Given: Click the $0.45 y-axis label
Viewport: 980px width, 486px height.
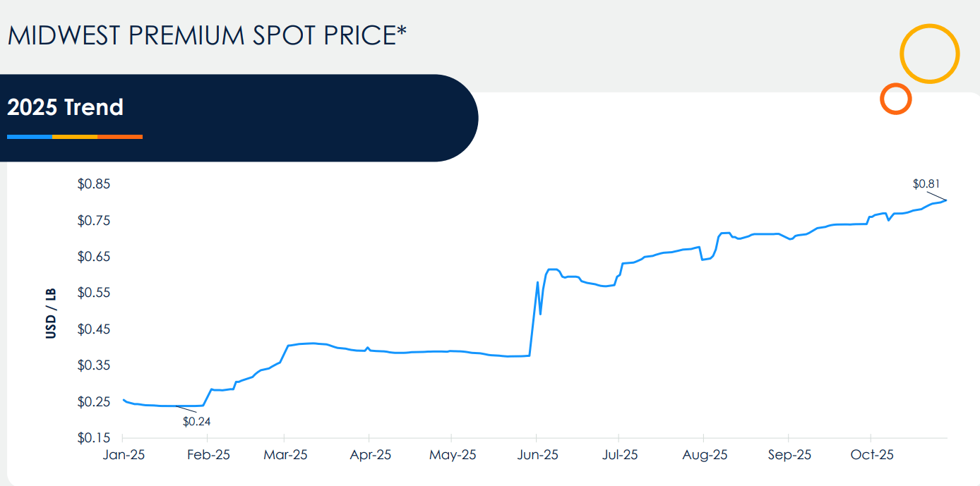Looking at the screenshot, I should tap(94, 329).
